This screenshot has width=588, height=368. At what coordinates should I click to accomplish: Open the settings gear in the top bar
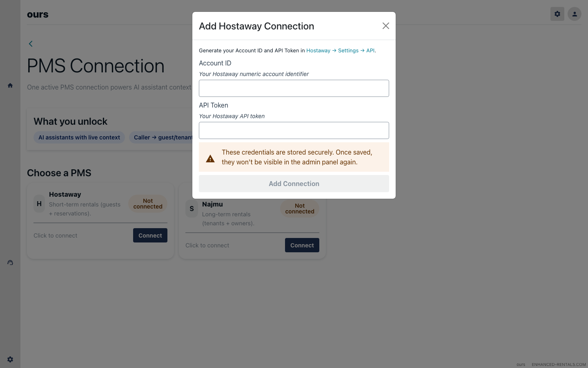point(557,13)
